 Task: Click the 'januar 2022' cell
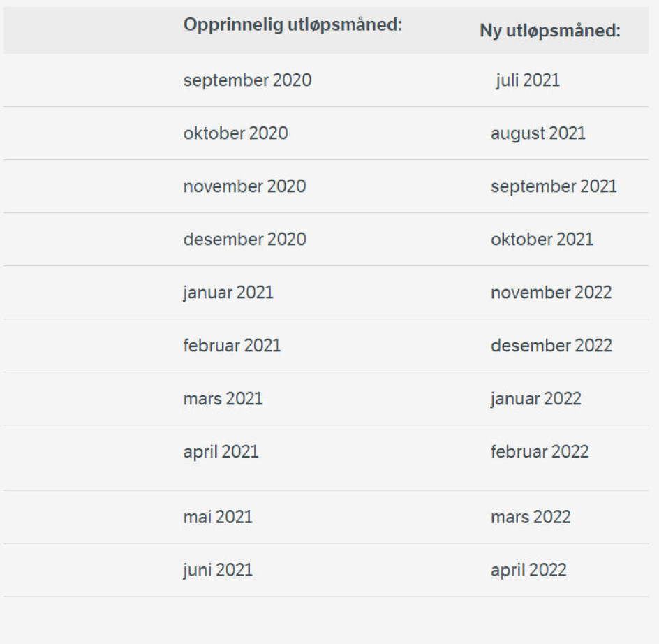pyautogui.click(x=535, y=399)
